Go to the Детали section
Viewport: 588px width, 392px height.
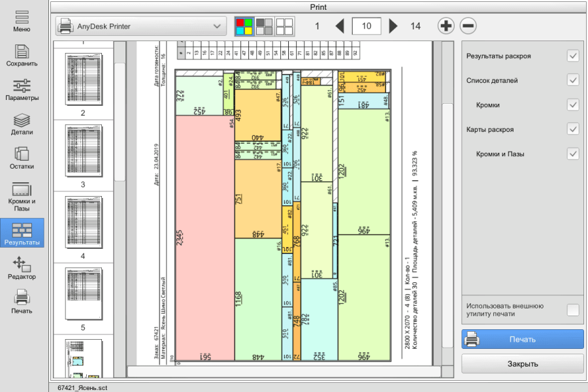tap(22, 124)
